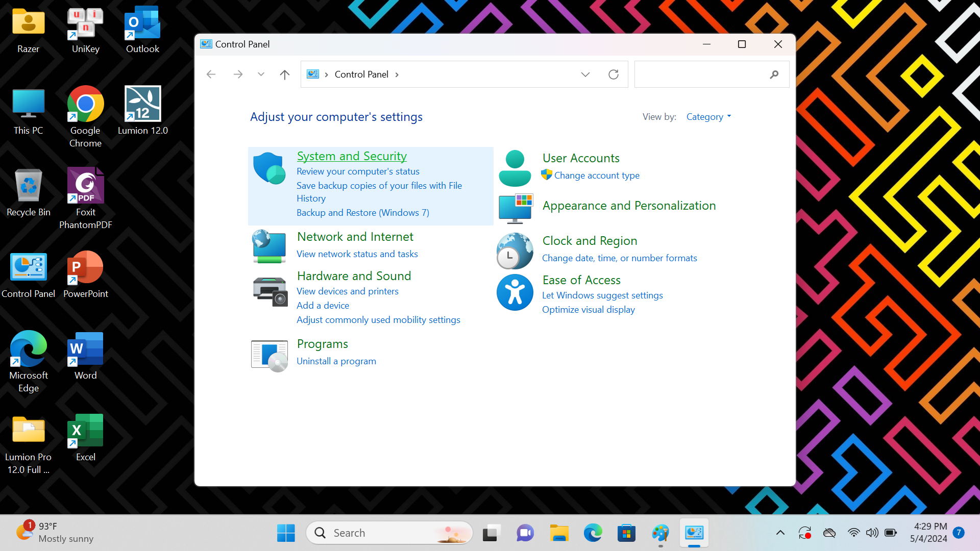Viewport: 980px width, 551px height.
Task: Click Uninstall a program link
Action: click(x=336, y=361)
